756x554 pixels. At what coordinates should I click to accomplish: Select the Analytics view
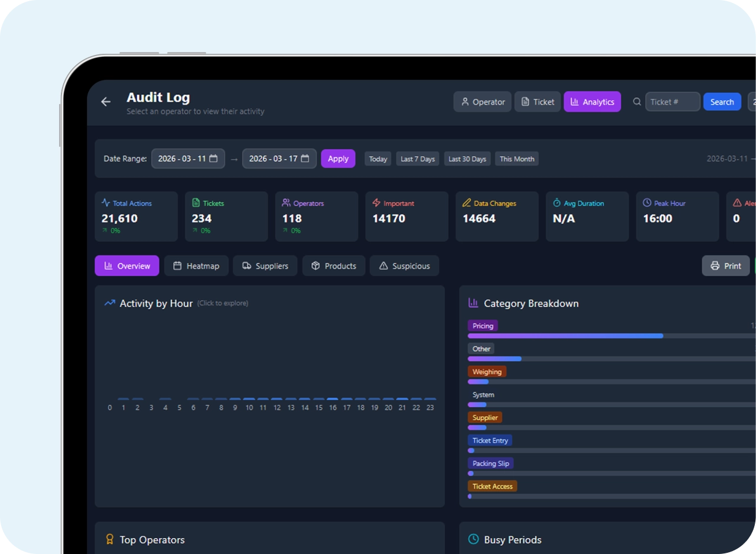[x=592, y=102]
